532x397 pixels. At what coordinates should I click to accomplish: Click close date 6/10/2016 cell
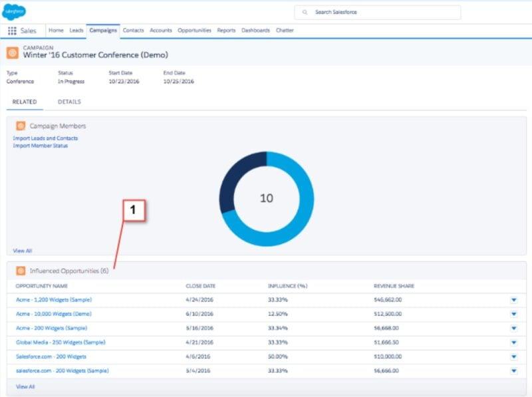tap(199, 314)
